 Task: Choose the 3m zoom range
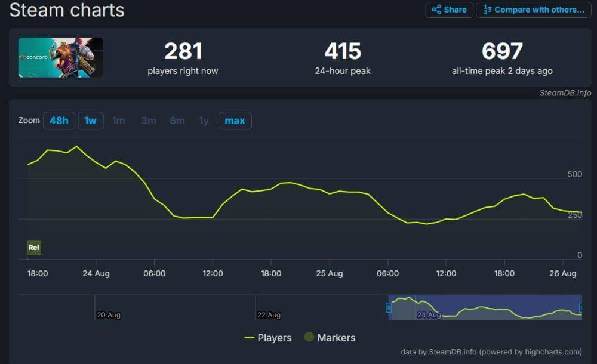click(x=148, y=121)
